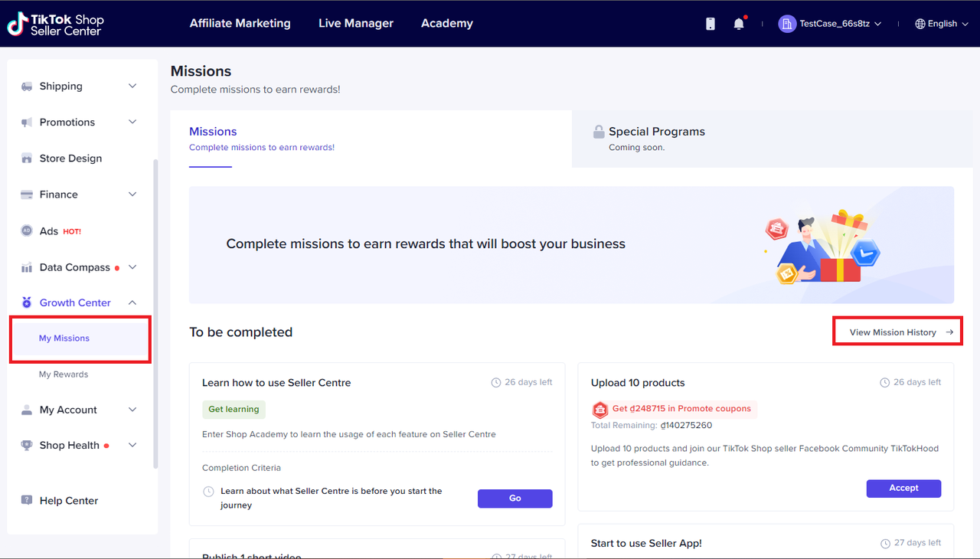Image resolution: width=980 pixels, height=559 pixels.
Task: Open the notifications bell
Action: point(739,24)
